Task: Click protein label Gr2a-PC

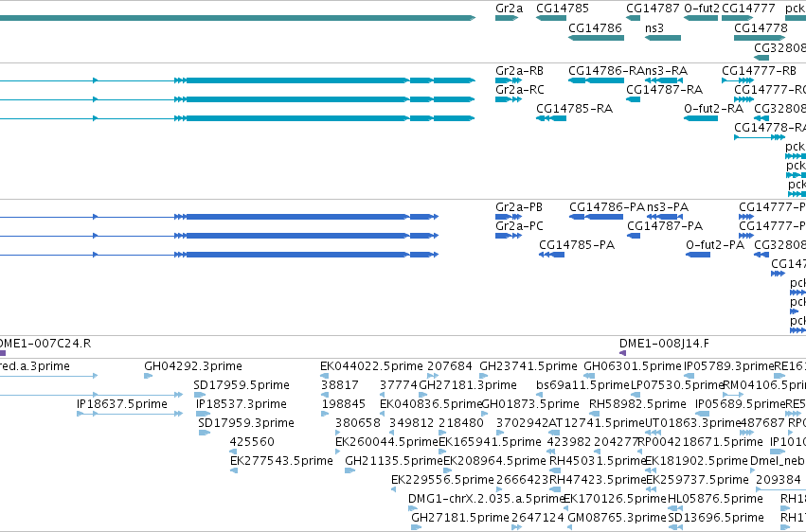Action: click(x=519, y=226)
